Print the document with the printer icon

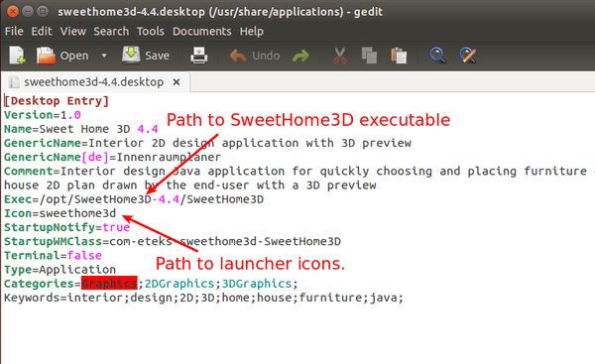pyautogui.click(x=199, y=56)
